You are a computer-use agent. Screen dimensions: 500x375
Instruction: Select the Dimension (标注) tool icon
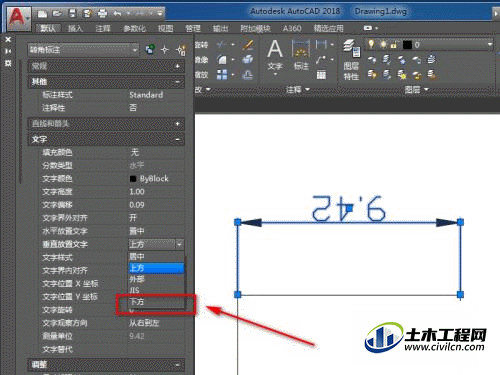(301, 55)
